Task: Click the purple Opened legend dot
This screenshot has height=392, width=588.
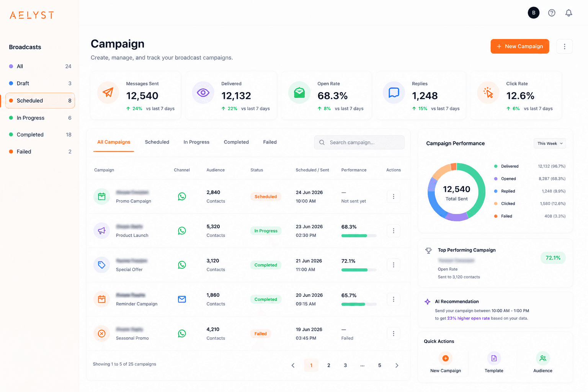Action: (x=496, y=179)
